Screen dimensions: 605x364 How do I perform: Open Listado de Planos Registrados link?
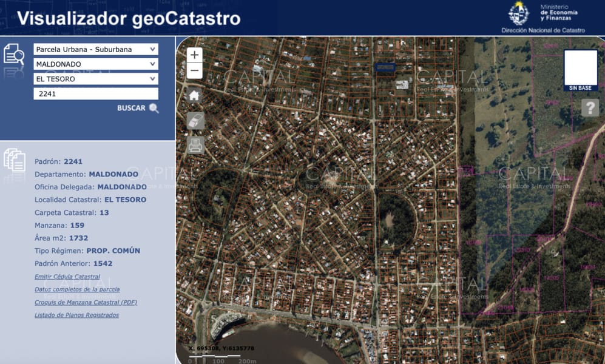77,315
